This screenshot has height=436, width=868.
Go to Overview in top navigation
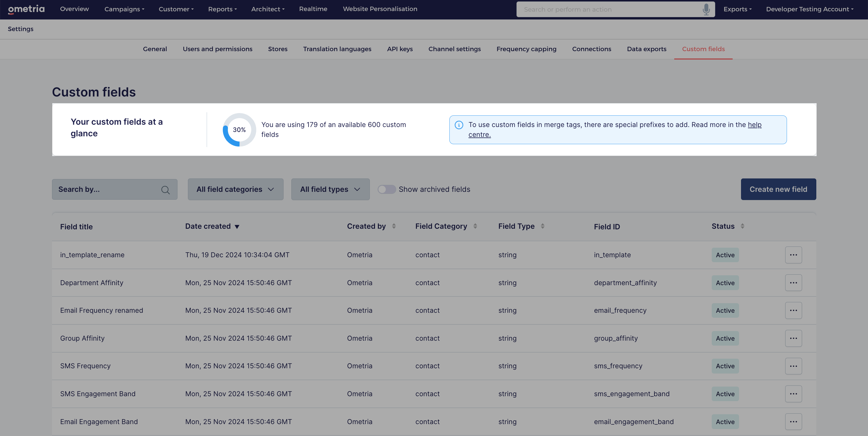[x=74, y=9]
